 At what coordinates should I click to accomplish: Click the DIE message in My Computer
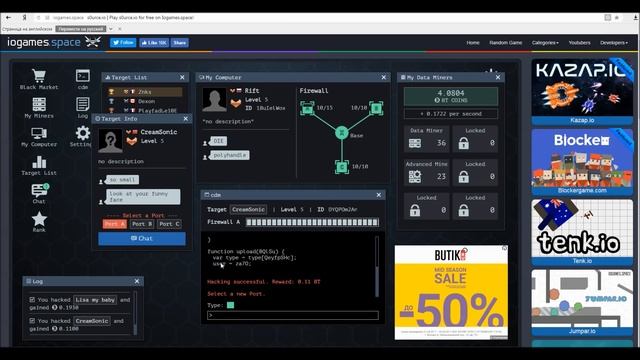[x=218, y=141]
